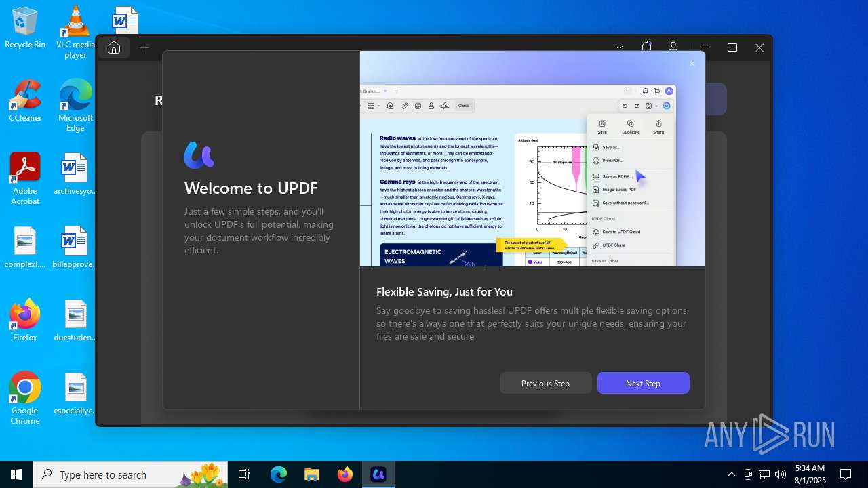Open the UPDF home tab
The width and height of the screenshot is (868, 488).
tap(114, 47)
